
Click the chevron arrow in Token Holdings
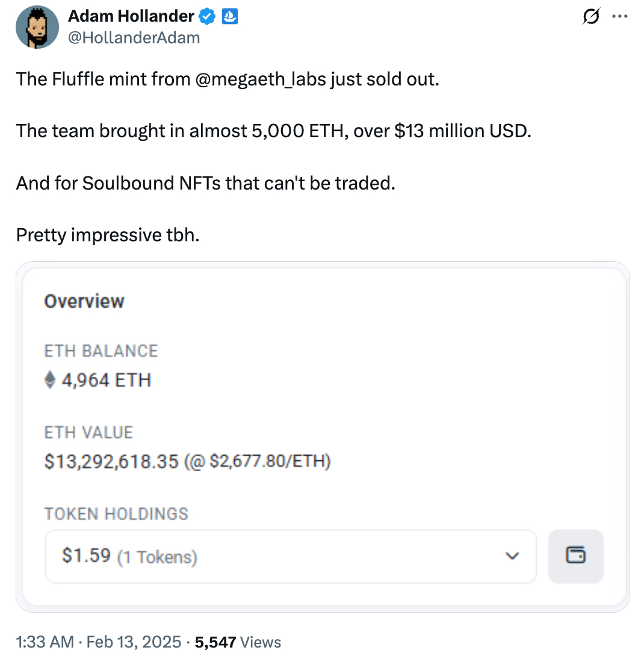coord(512,556)
